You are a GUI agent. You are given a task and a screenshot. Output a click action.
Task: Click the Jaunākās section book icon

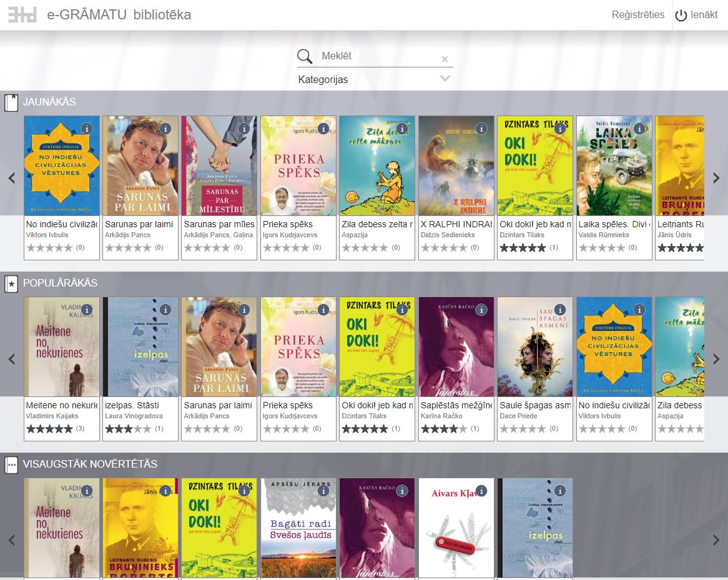coord(11,102)
